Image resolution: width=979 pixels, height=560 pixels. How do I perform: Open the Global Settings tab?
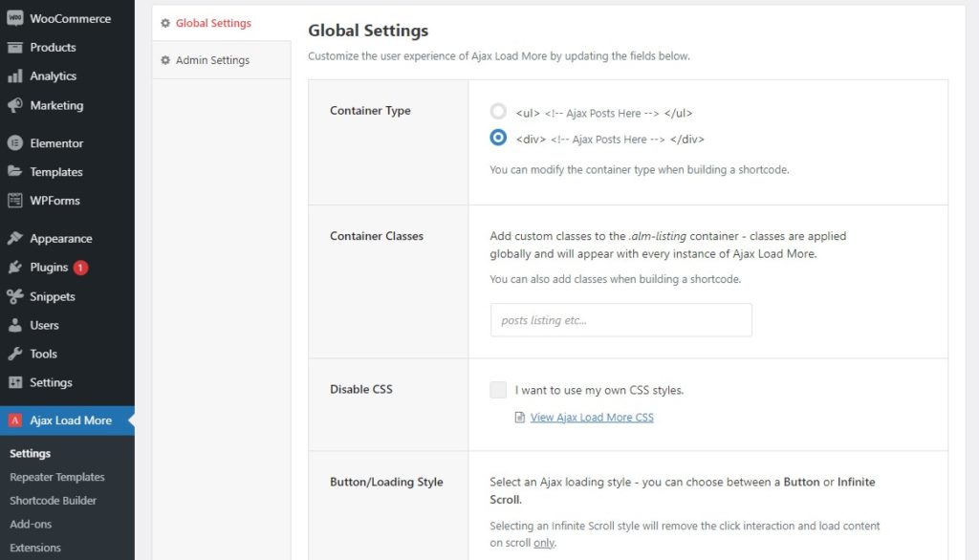(222, 23)
